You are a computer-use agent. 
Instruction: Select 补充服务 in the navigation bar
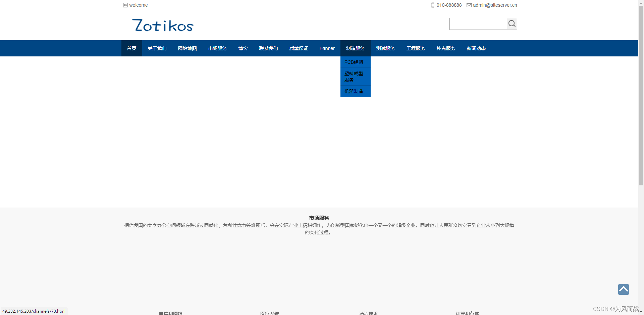point(446,48)
